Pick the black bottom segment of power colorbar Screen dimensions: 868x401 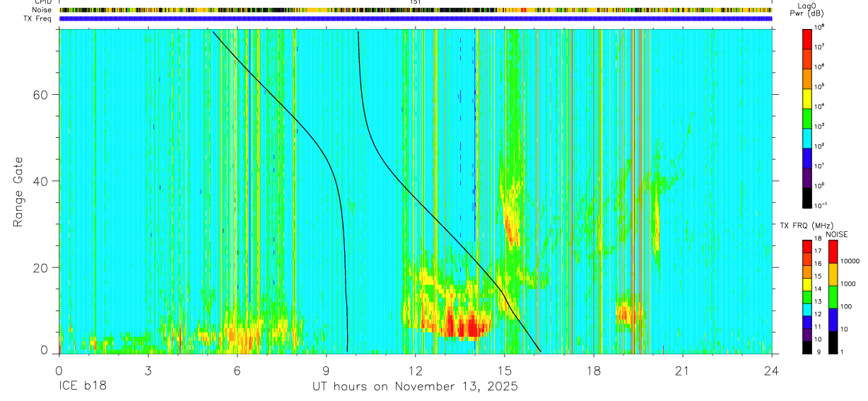[x=807, y=197]
